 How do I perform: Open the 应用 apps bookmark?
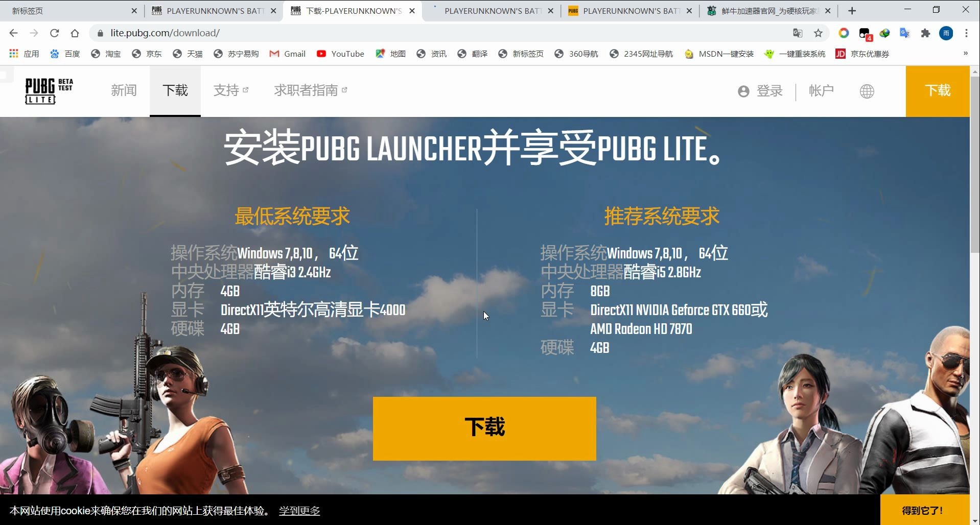(24, 54)
